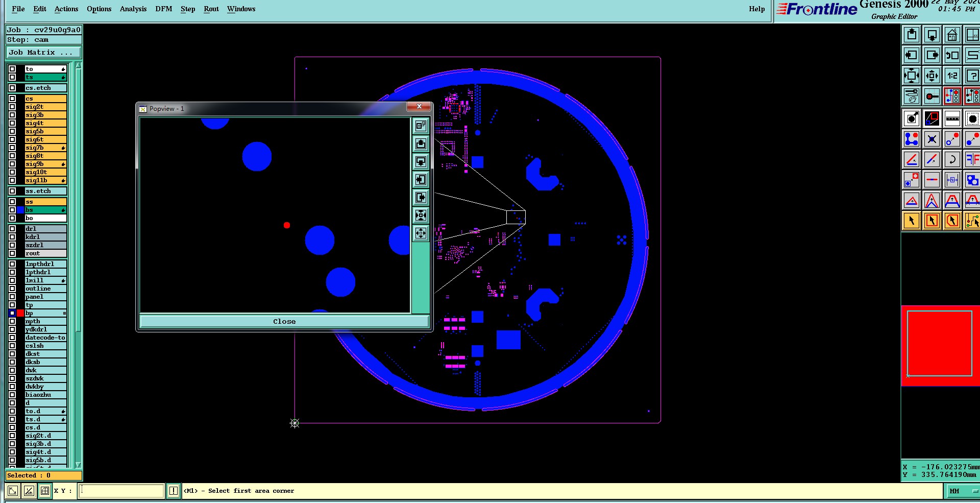Toggle the checkbox for layer 'bs'
This screenshot has width=980, height=503.
(x=12, y=210)
